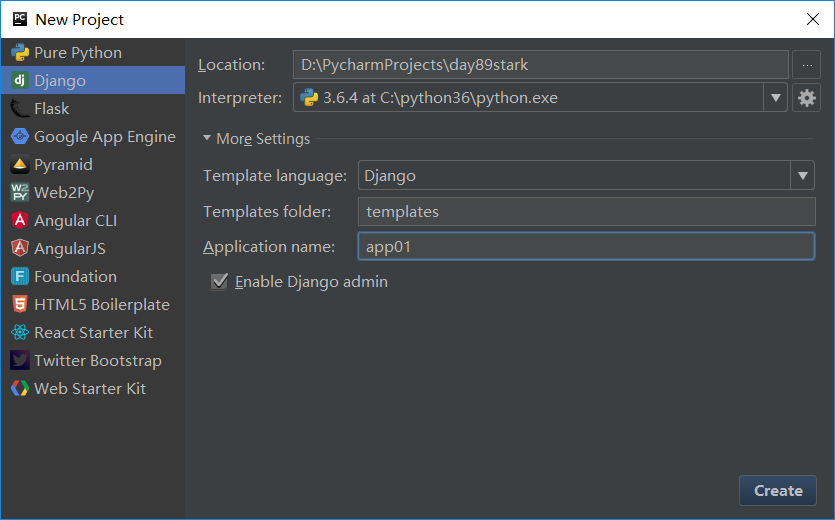
Task: Pick the HTML5 Boilerplate icon
Action: point(20,304)
